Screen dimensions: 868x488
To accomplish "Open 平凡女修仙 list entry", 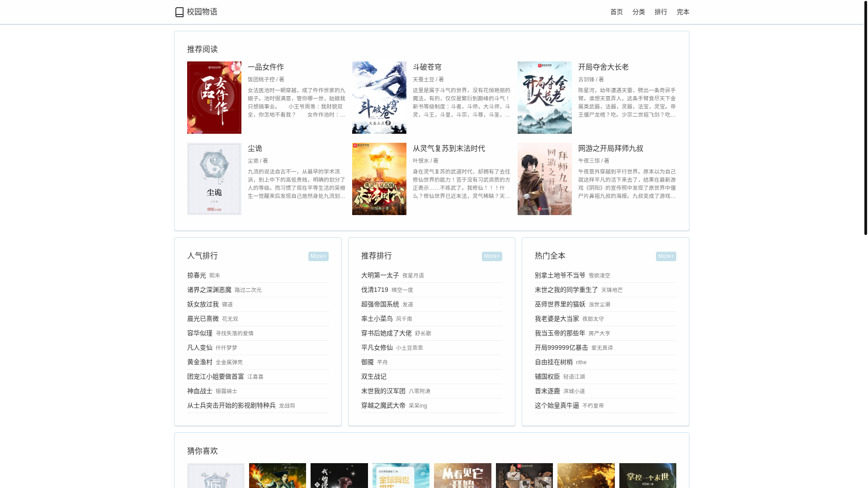I will coord(377,347).
